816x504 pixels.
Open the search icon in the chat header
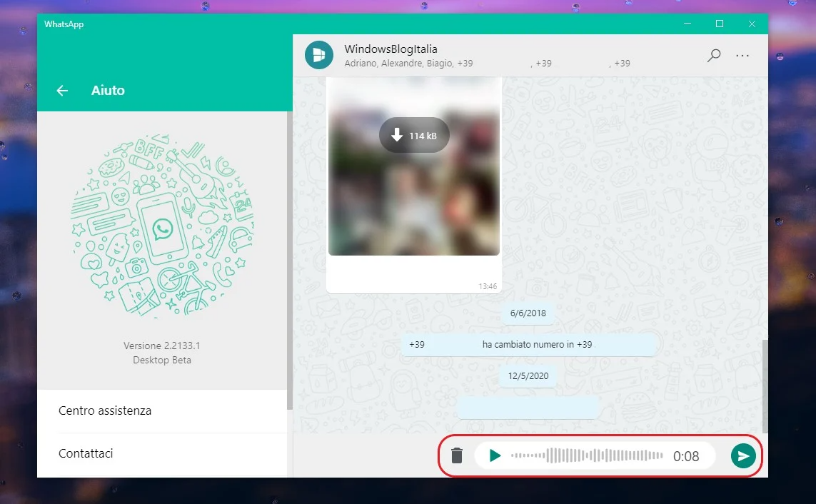click(712, 55)
